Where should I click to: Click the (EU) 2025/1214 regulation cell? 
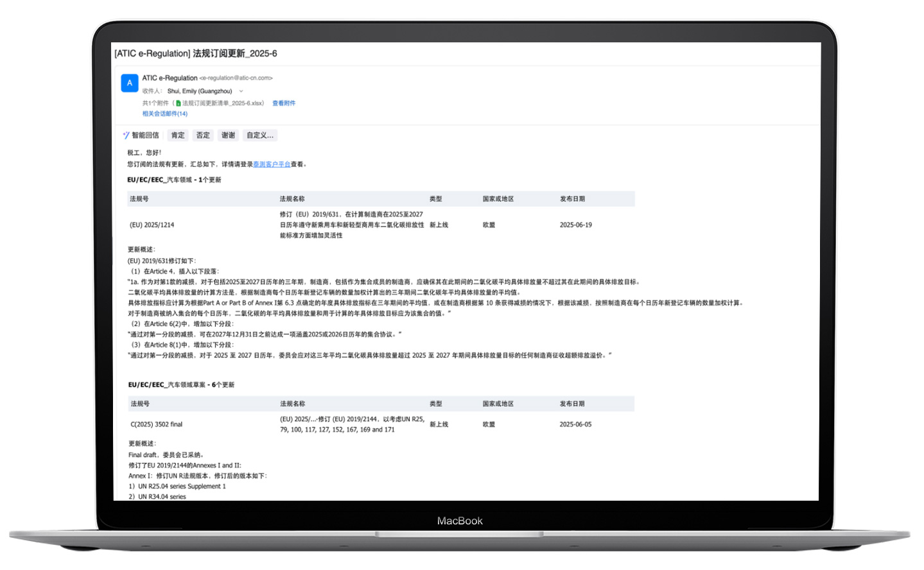(152, 225)
